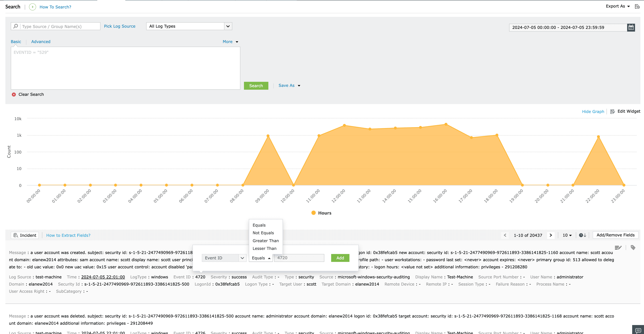
Task: Click the edit message pencil icon
Action: [x=618, y=248]
